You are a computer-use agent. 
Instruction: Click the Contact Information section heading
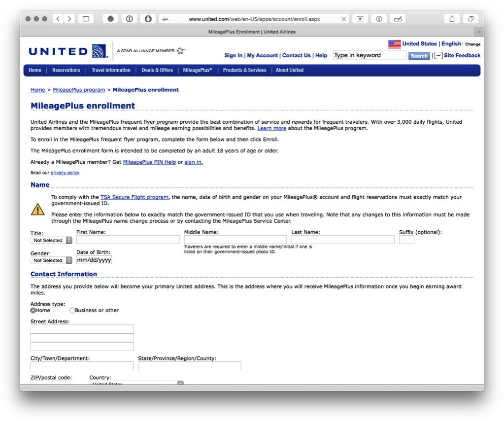tap(64, 274)
